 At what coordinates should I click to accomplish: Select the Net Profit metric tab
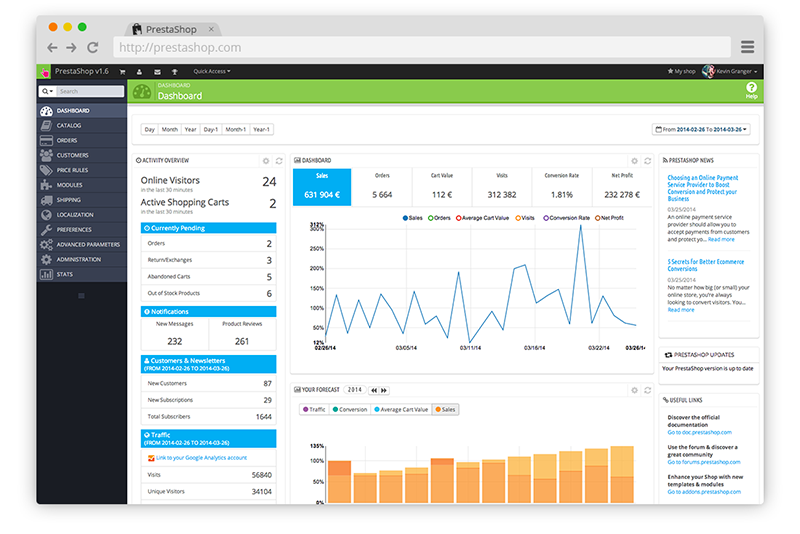click(x=622, y=187)
